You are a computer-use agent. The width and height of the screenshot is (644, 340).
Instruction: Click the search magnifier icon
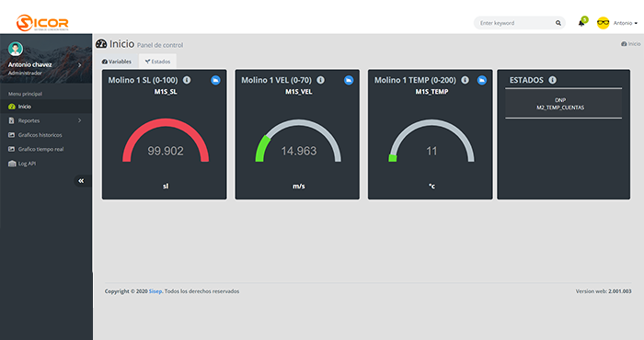(558, 23)
